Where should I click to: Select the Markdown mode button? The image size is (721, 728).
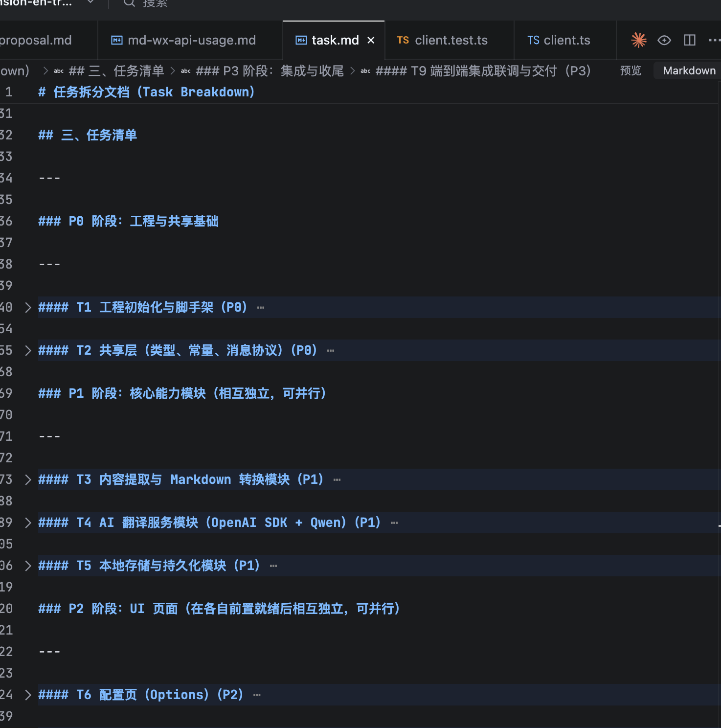(x=689, y=71)
